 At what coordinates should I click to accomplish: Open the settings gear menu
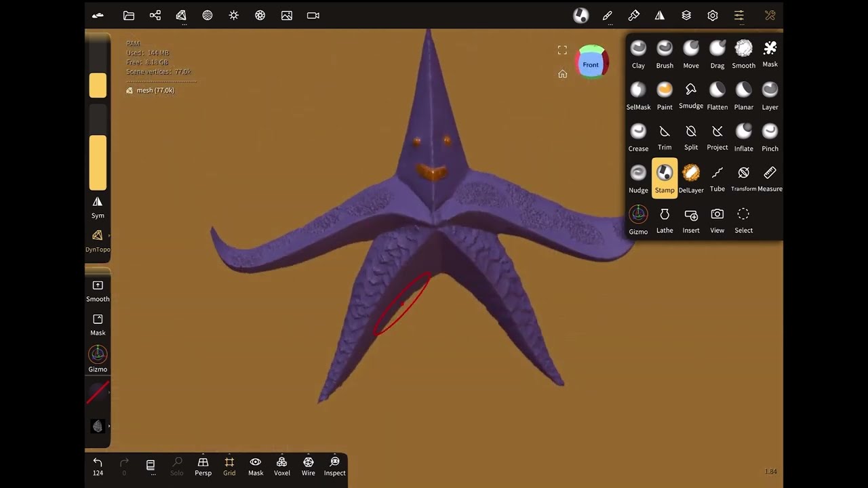(713, 16)
